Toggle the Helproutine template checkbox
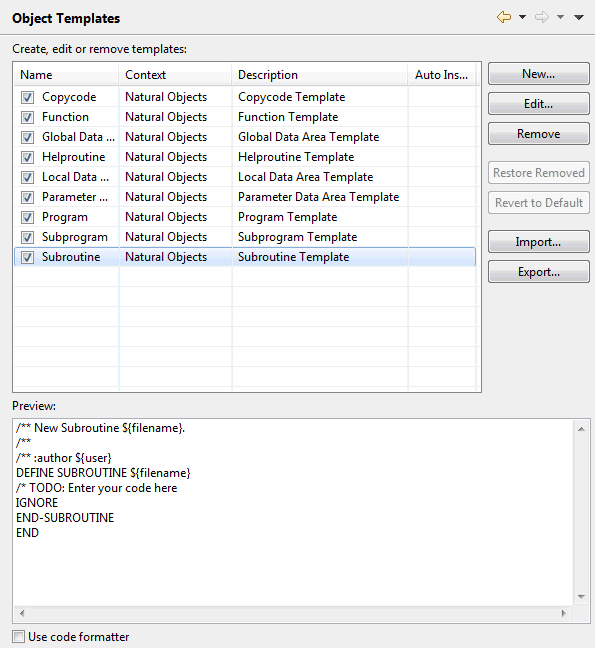This screenshot has height=648, width=595. click(x=27, y=157)
